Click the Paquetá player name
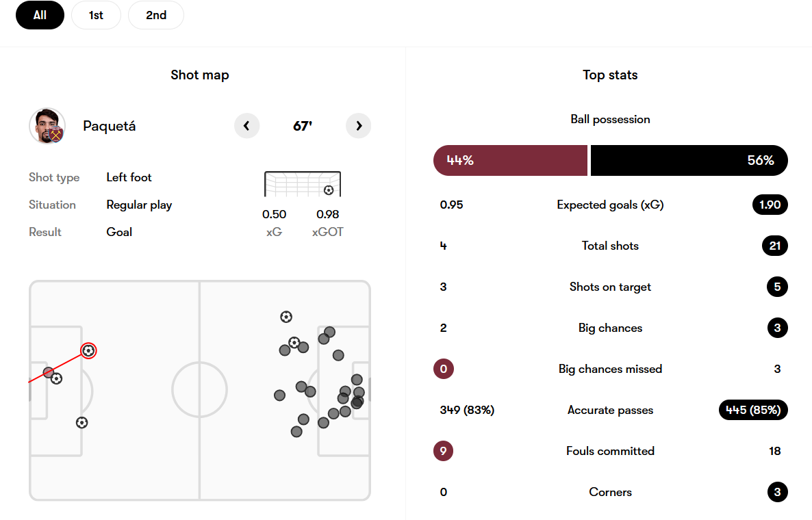Image resolution: width=812 pixels, height=520 pixels. click(x=110, y=126)
